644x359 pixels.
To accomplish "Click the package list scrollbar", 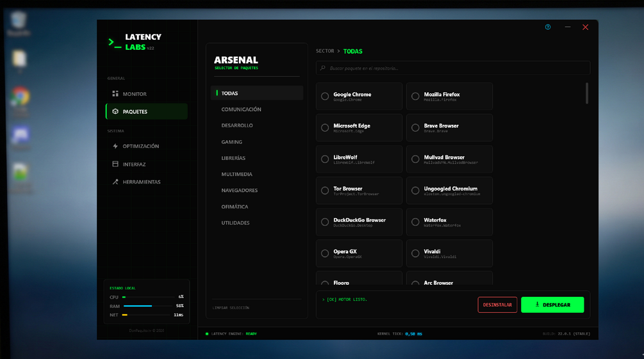I will (x=587, y=93).
